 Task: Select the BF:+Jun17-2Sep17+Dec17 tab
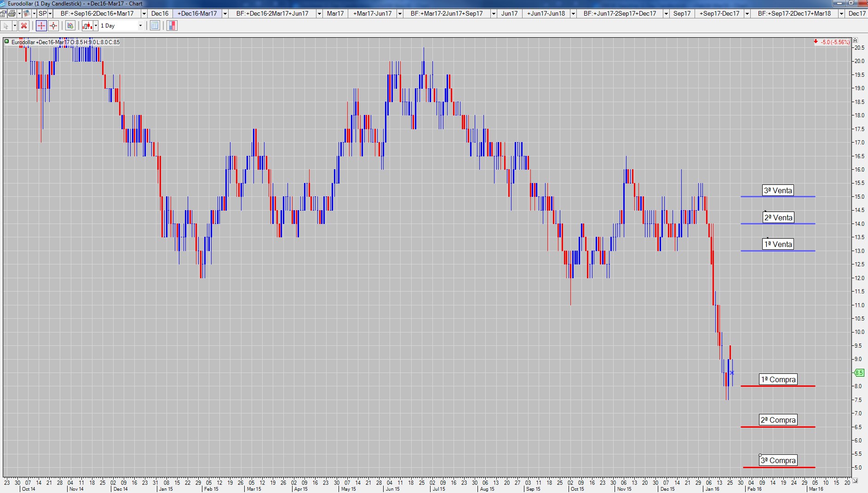pos(619,13)
